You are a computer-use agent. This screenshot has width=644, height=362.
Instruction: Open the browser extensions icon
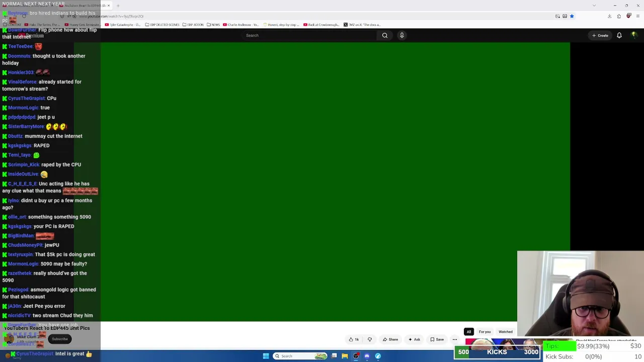pyautogui.click(x=619, y=16)
